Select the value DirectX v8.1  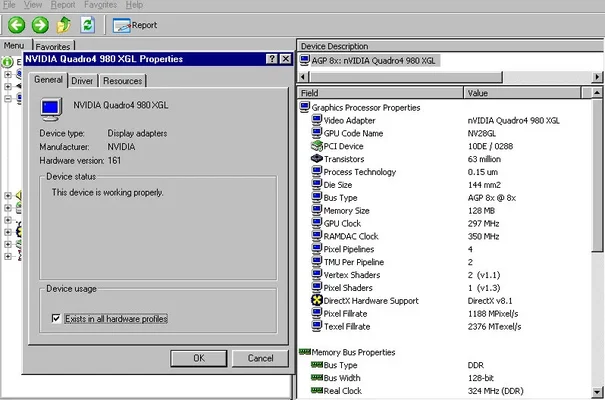(x=490, y=300)
